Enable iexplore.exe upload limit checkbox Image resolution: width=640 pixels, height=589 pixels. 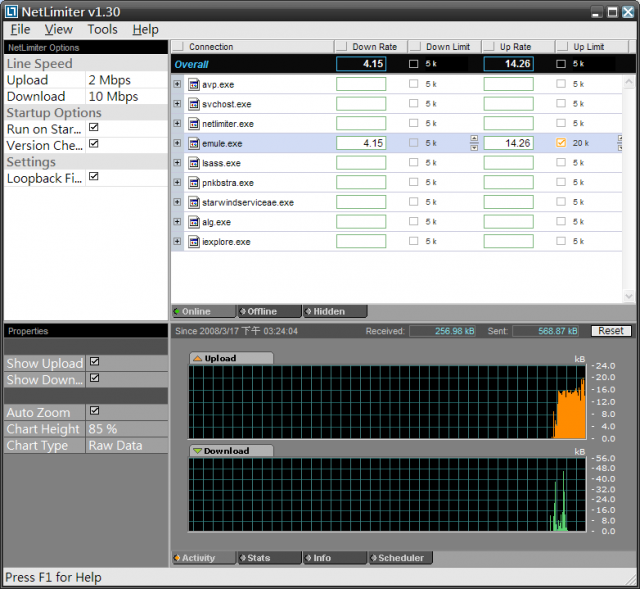[561, 241]
